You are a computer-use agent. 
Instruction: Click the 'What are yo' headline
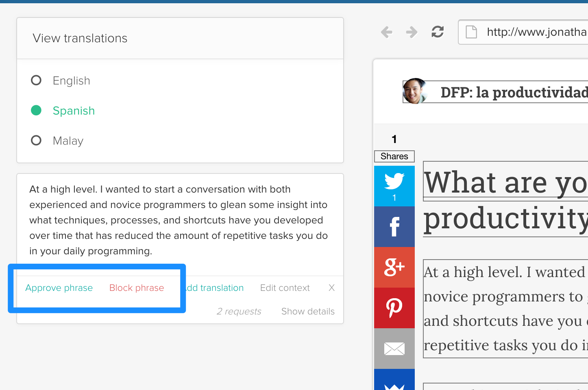pyautogui.click(x=505, y=182)
